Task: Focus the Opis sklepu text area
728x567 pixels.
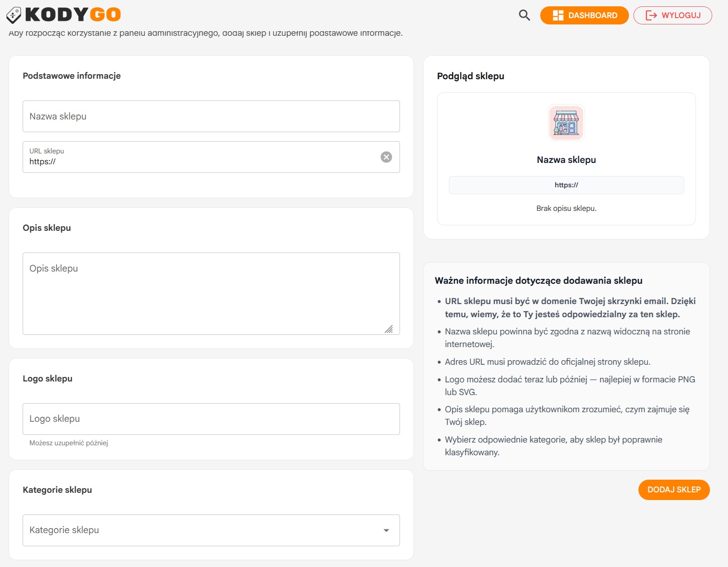Action: coord(211,293)
